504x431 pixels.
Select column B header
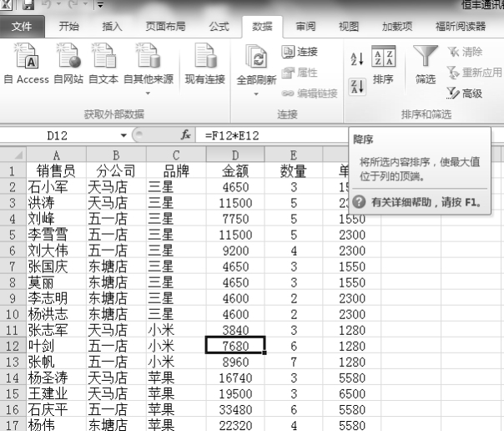click(116, 155)
